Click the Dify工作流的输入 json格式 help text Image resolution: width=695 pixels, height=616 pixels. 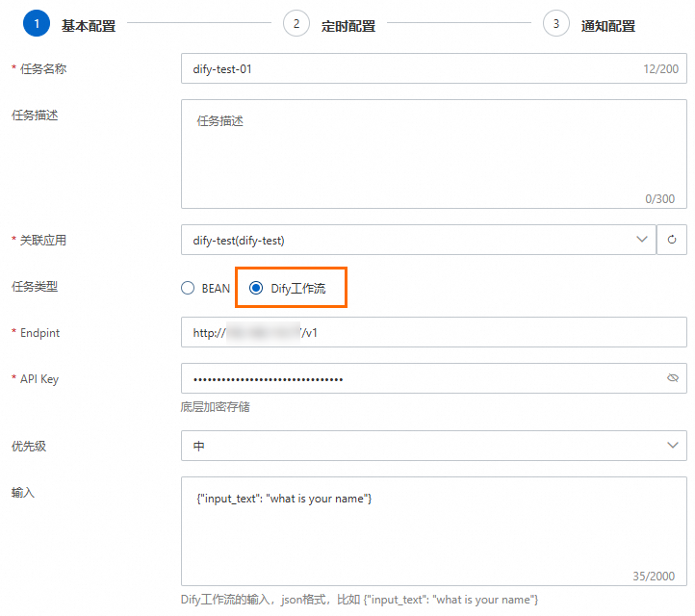[x=359, y=600]
